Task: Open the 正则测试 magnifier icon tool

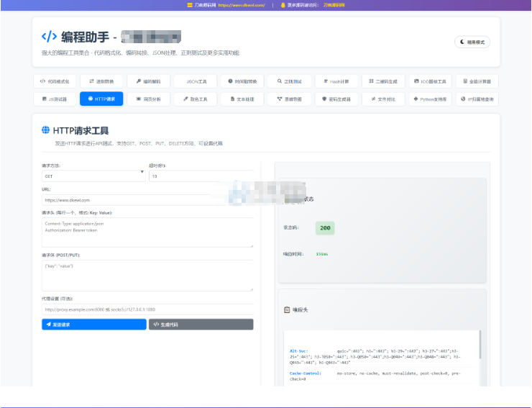Action: click(290, 81)
